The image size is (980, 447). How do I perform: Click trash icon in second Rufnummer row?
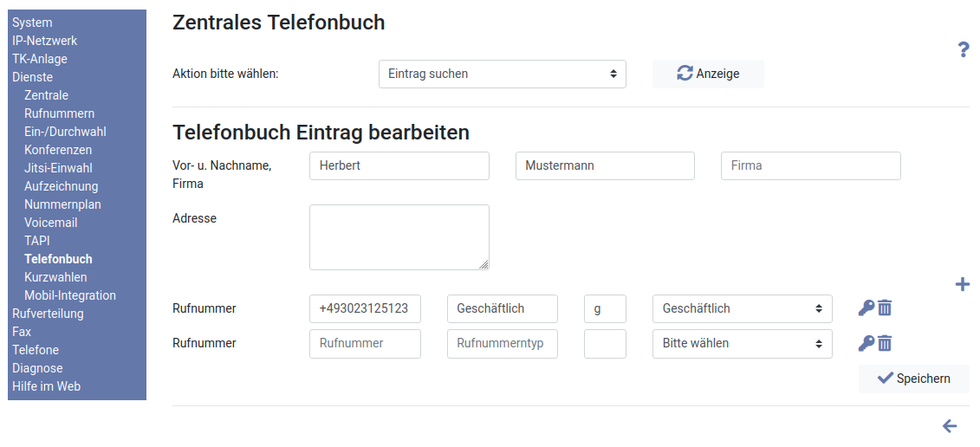[x=885, y=343]
